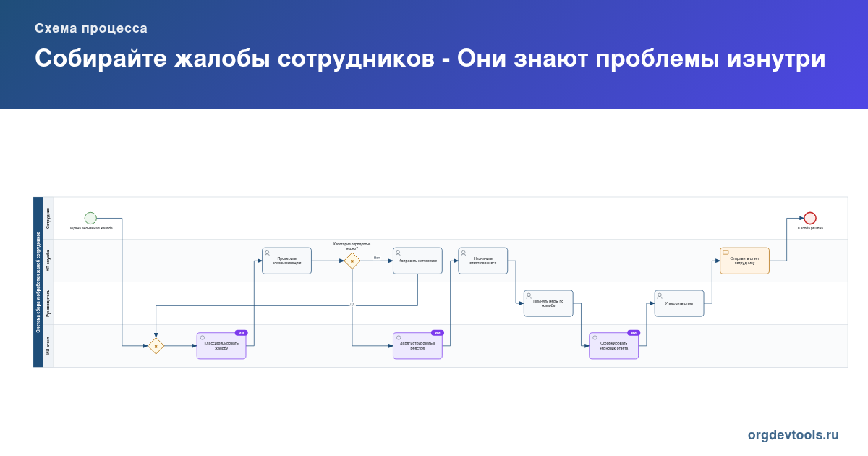Click the 'Подана анонимная жалоба' label
This screenshot has width=868, height=456.
pos(90,228)
